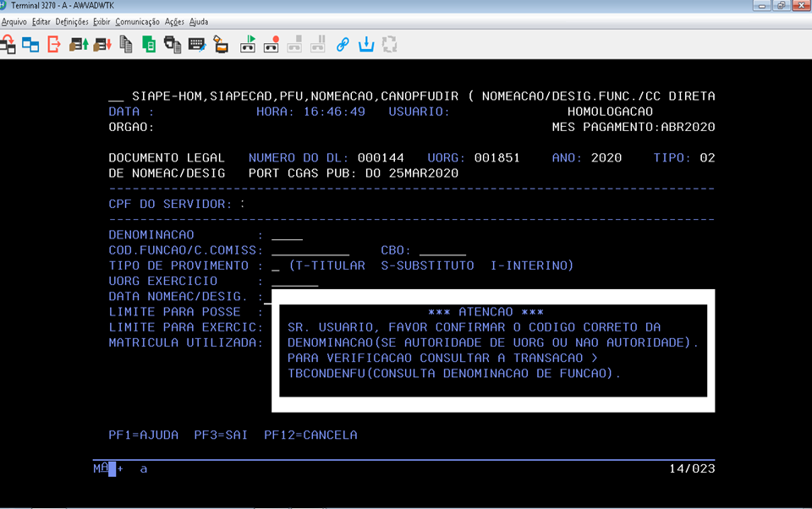Open the Arquivo menu
812x509 pixels.
[14, 21]
